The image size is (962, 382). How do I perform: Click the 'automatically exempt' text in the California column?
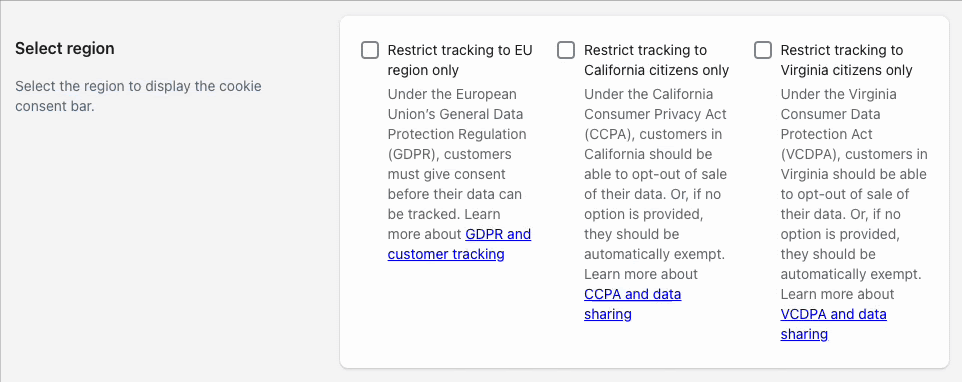click(655, 254)
